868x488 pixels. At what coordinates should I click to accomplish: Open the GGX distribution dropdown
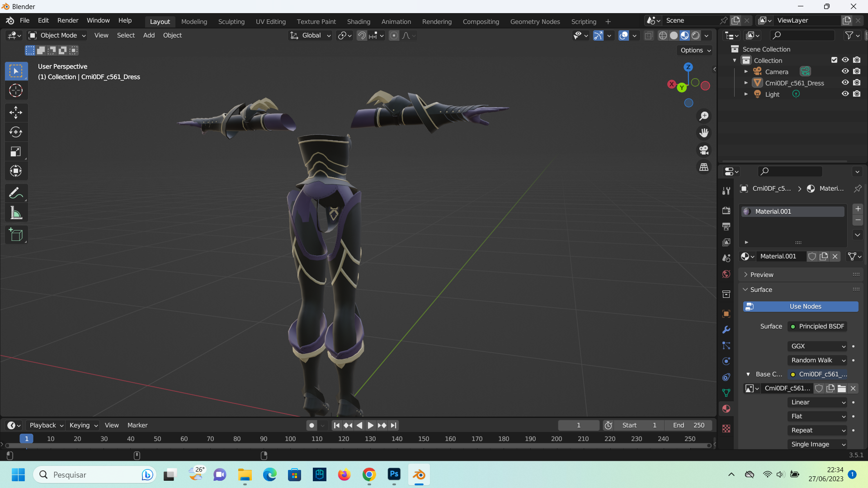tap(817, 346)
